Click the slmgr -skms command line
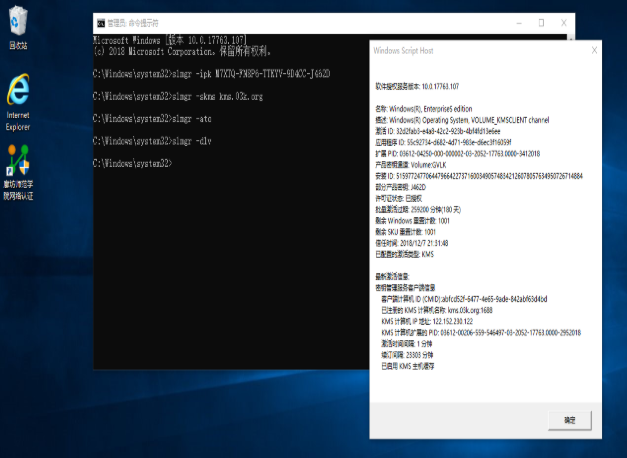 coord(178,96)
